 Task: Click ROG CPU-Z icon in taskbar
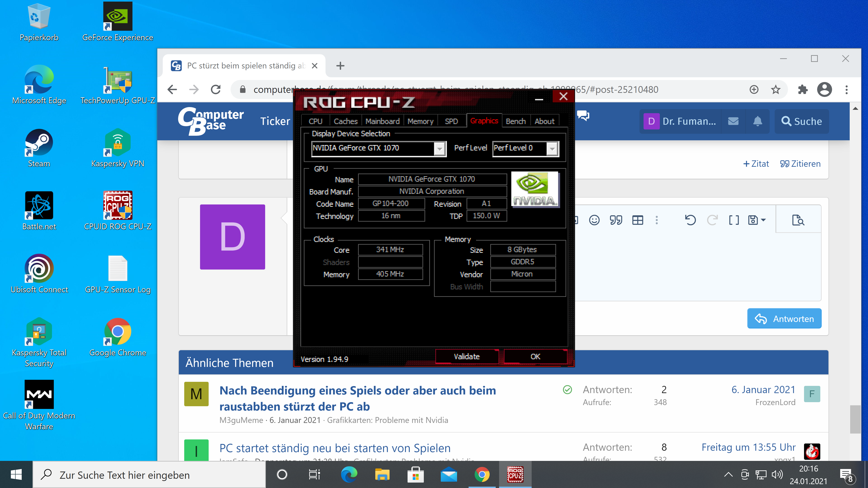pos(515,474)
